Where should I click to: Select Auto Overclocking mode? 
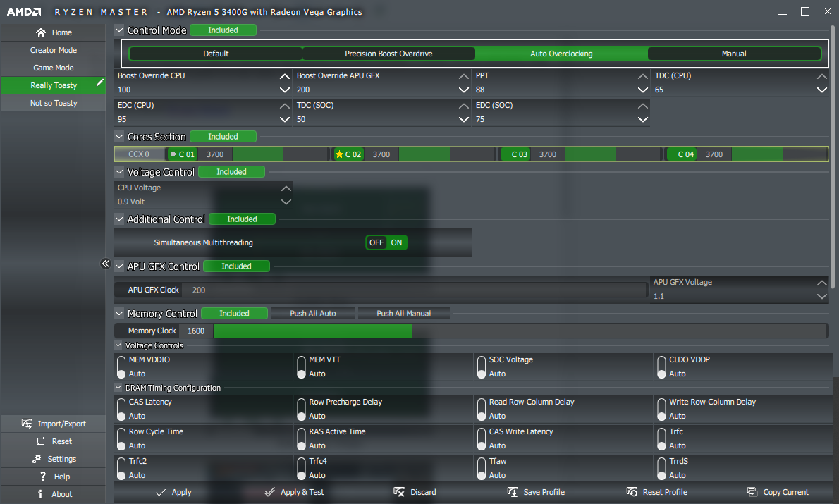click(561, 54)
